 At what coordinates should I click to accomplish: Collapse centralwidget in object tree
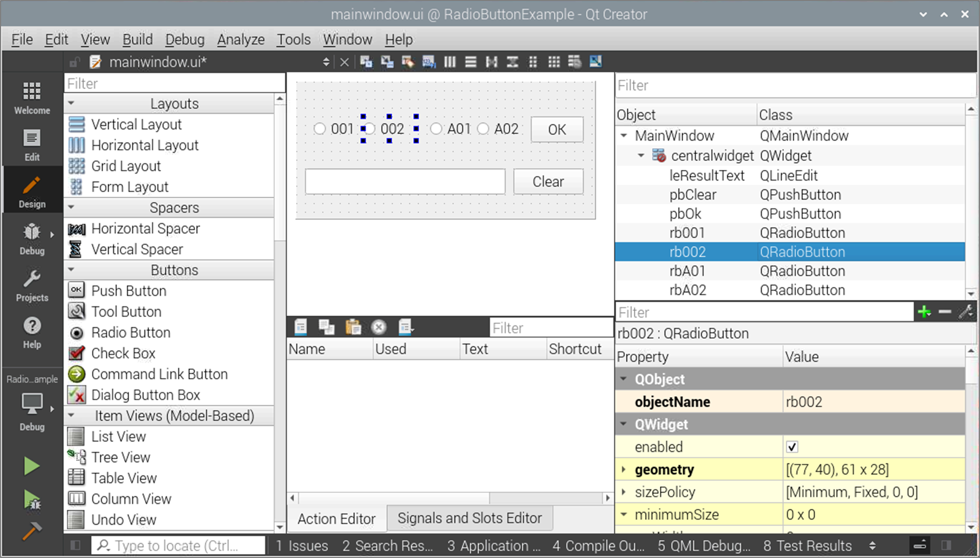click(x=641, y=155)
